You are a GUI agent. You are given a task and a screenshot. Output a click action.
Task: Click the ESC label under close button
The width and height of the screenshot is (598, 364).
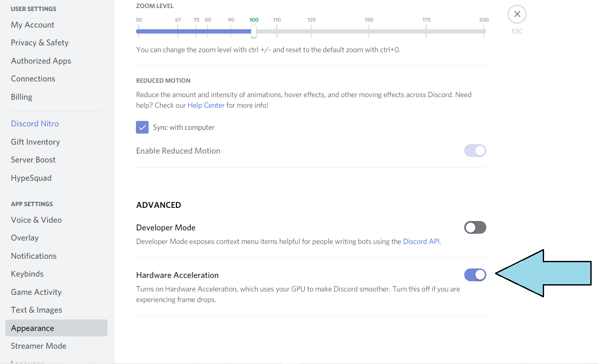[x=517, y=31]
